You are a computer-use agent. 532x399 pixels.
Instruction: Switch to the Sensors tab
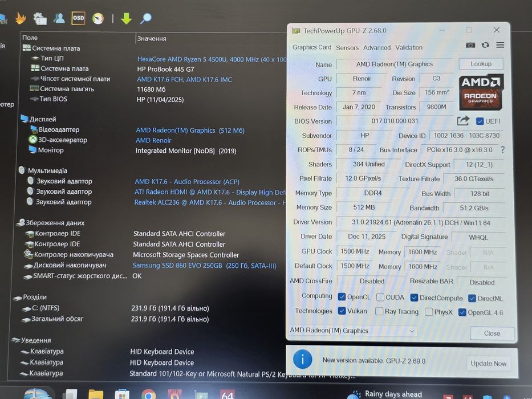[347, 47]
